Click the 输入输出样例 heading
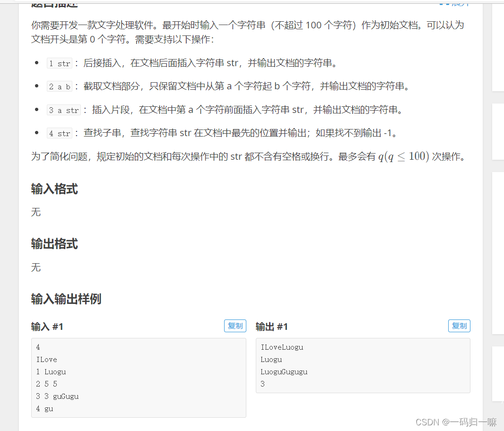The image size is (504, 431). [66, 299]
